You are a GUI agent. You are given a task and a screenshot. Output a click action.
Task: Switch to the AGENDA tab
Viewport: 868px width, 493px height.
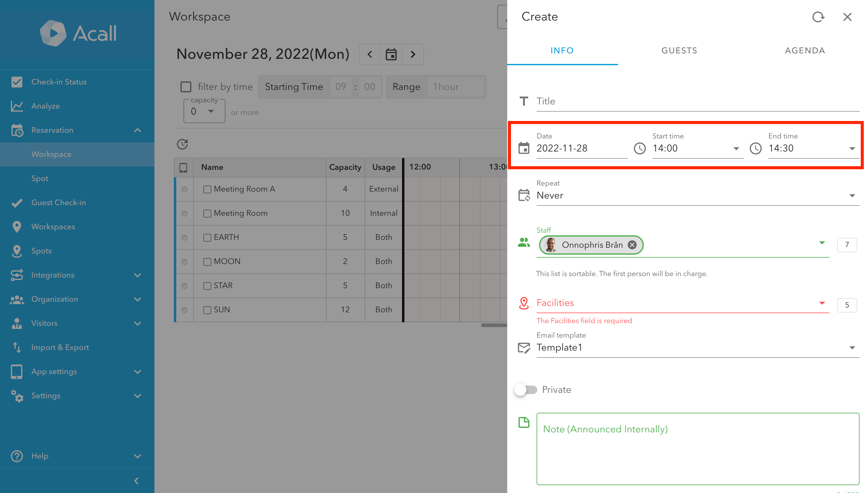coord(805,51)
